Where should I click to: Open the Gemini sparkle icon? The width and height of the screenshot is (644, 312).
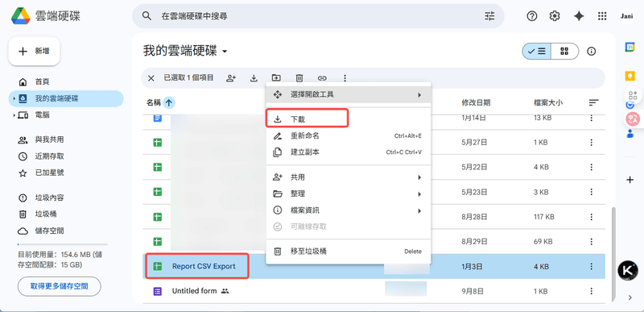(579, 16)
